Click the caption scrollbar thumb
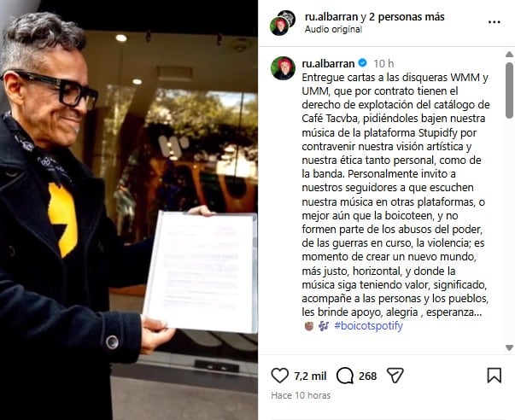This screenshot has width=515, height=420. tap(509, 90)
